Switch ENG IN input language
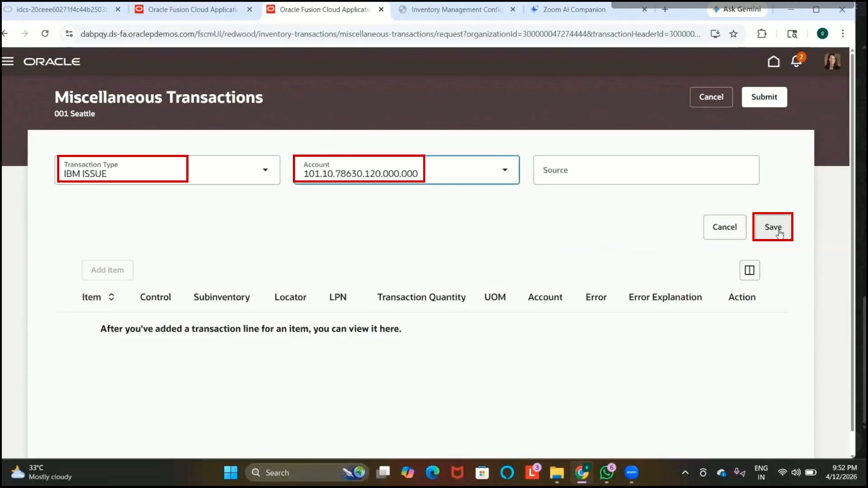This screenshot has width=868, height=488. pyautogui.click(x=761, y=473)
